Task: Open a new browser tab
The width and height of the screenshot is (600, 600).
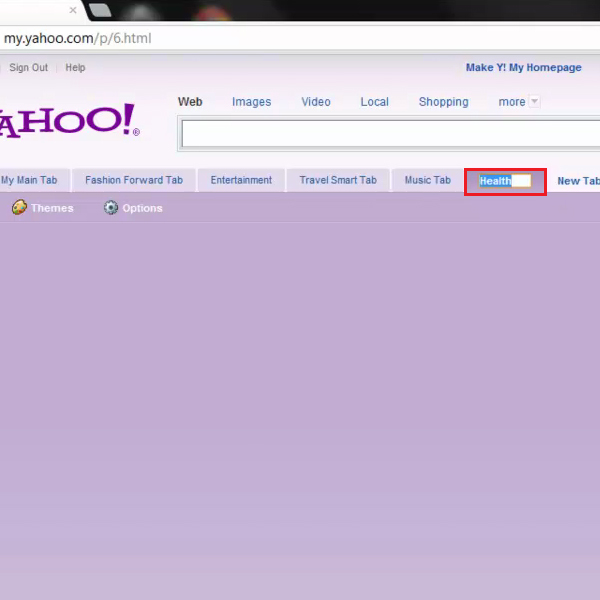Action: tap(100, 10)
